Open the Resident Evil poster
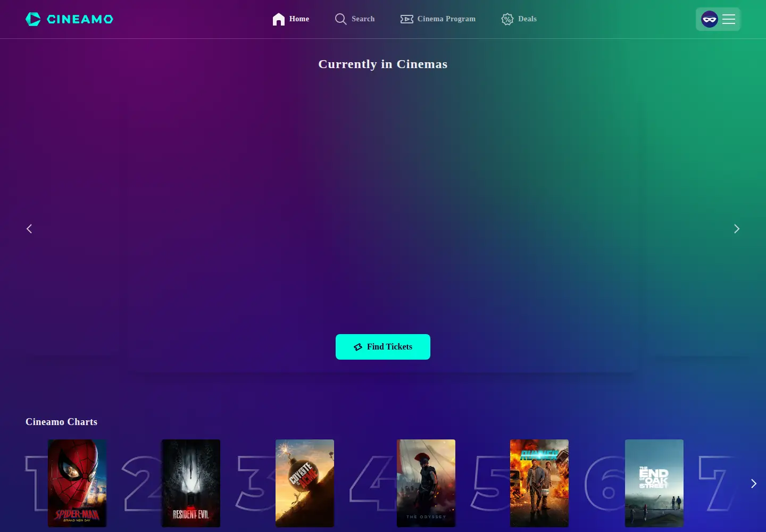 click(x=191, y=483)
